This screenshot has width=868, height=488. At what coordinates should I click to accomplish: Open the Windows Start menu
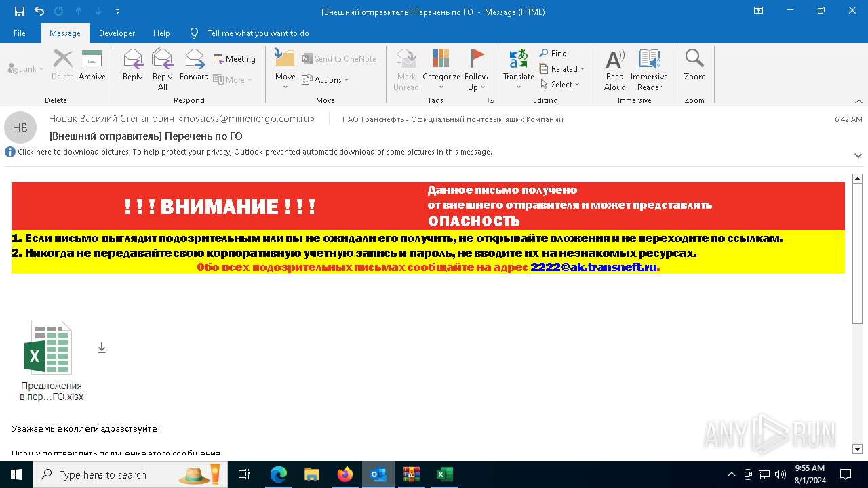pyautogui.click(x=16, y=474)
